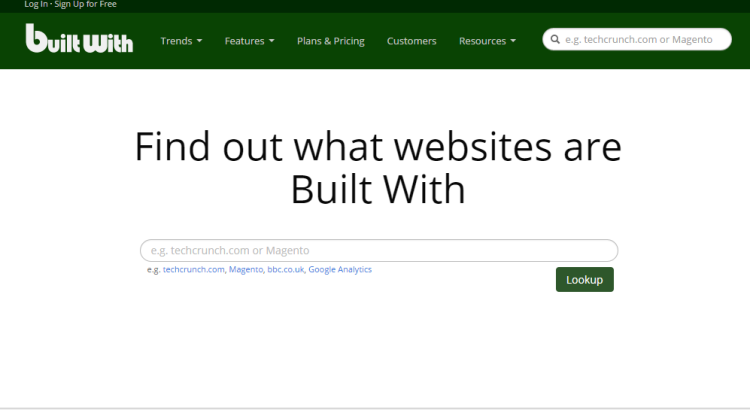Expand the Resources dropdown menu
Viewport: 750px width, 410px height.
pos(487,41)
